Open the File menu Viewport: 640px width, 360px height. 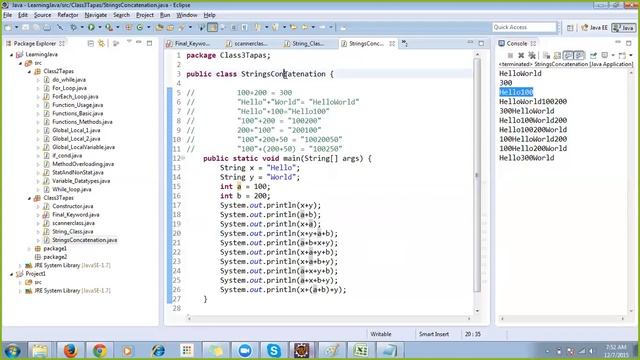tap(7, 15)
